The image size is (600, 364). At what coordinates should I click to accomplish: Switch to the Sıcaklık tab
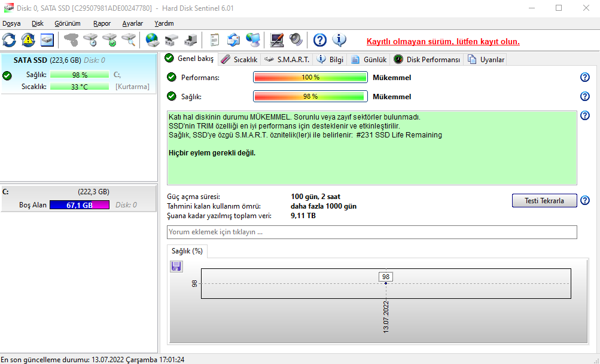(x=239, y=60)
